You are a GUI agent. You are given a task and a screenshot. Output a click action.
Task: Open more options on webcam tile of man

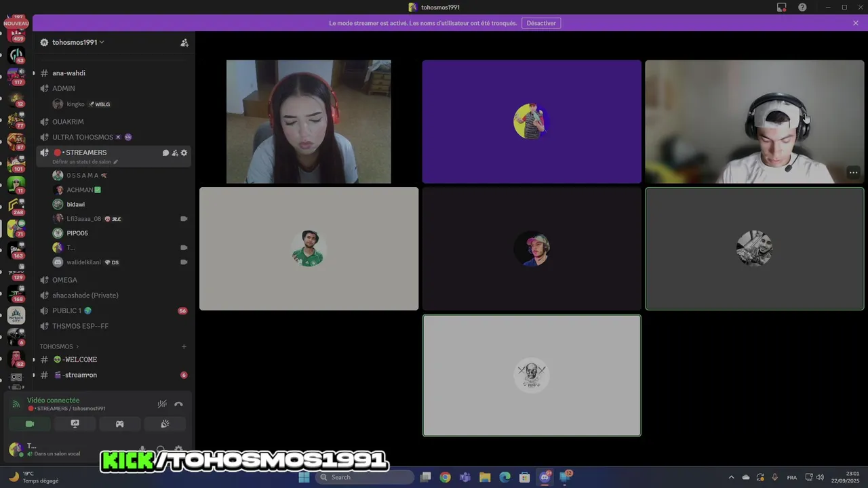(853, 173)
